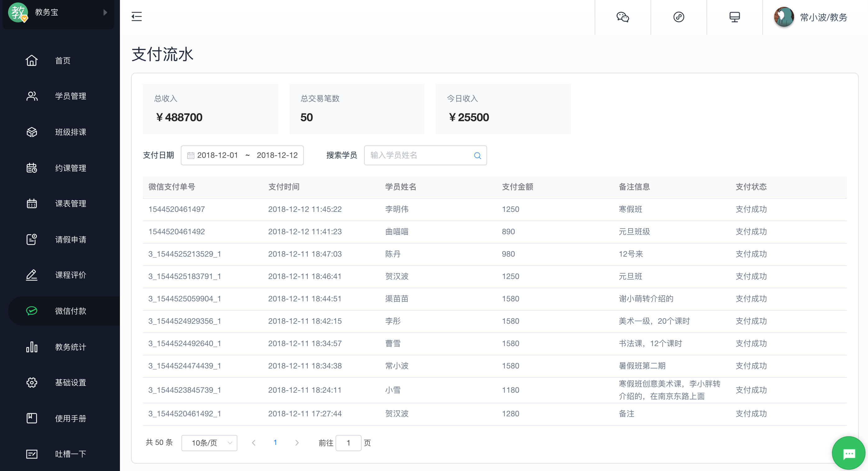The height and width of the screenshot is (471, 868).
Task: Click the 输入学员姓名 search input
Action: click(x=418, y=155)
